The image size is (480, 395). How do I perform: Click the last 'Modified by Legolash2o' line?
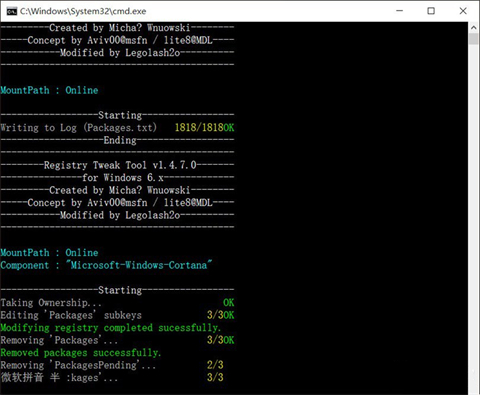pos(120,215)
